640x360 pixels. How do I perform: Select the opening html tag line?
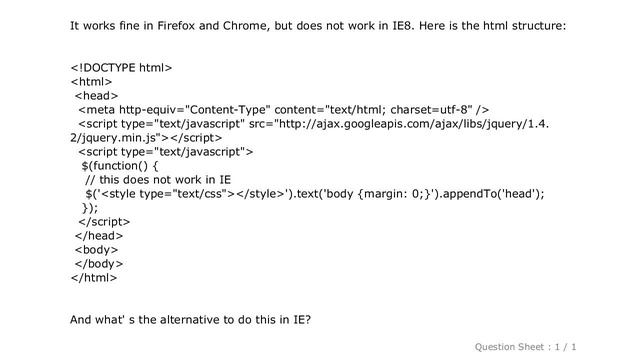click(x=91, y=82)
